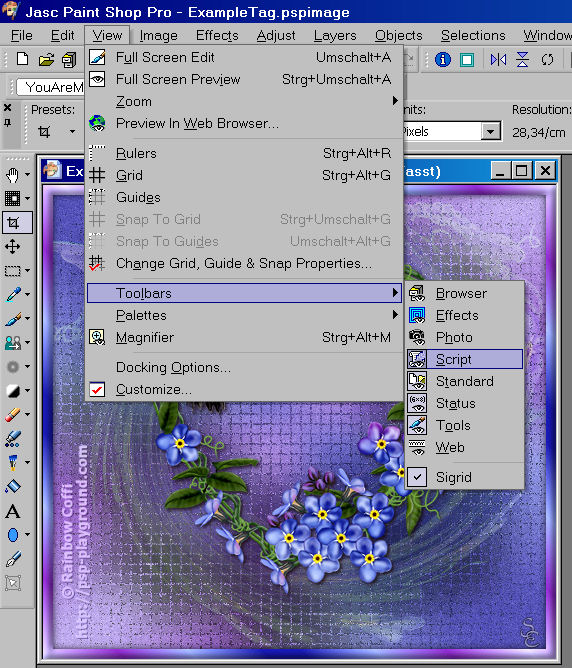Select the Preset Shape ellipse tool
The height and width of the screenshot is (668, 572).
13,534
